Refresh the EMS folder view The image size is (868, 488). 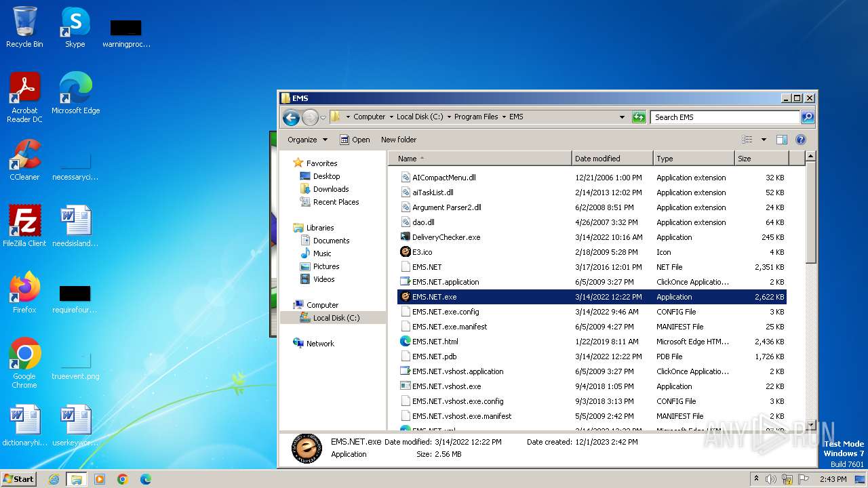639,117
